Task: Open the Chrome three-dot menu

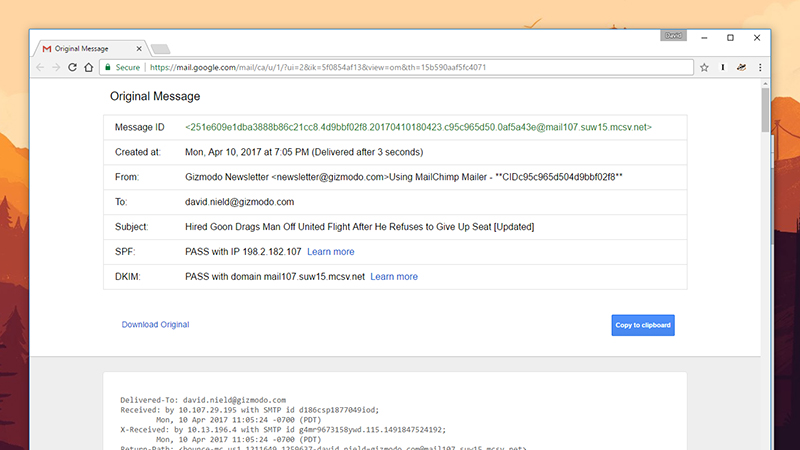Action: 760,67
